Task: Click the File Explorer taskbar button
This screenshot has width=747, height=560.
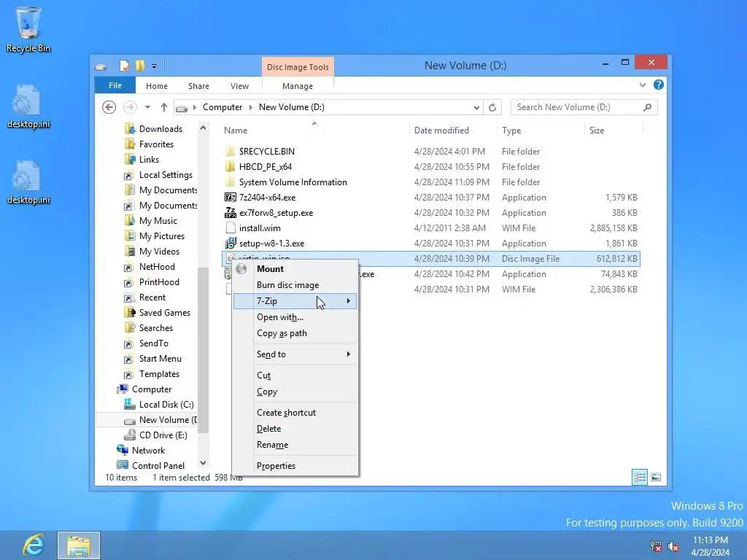Action: 79,545
